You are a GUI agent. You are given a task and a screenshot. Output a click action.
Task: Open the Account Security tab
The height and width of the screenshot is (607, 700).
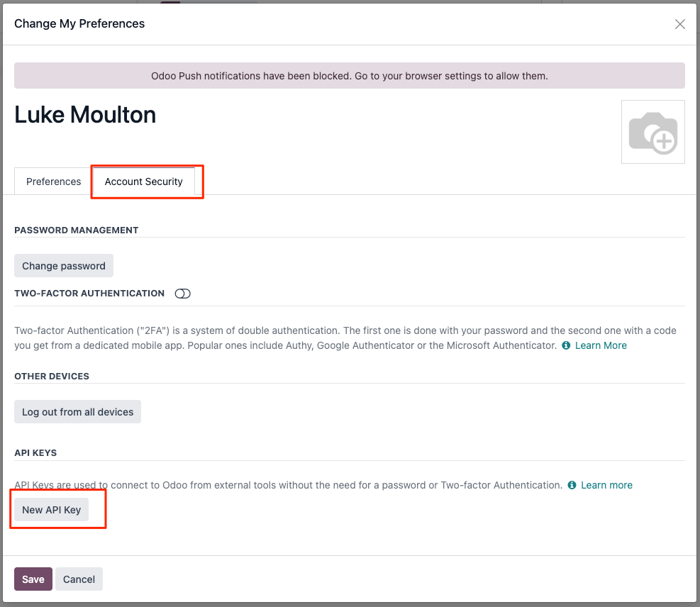[x=143, y=182]
